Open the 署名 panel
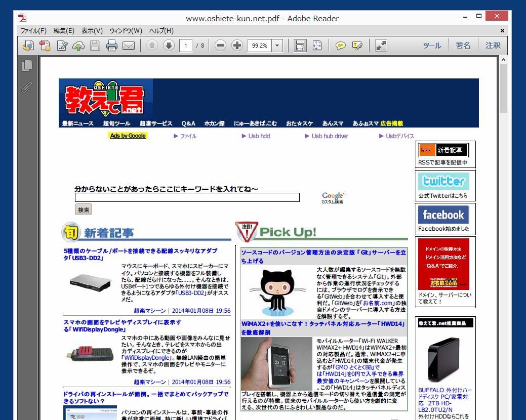The image size is (526, 420). tap(463, 45)
